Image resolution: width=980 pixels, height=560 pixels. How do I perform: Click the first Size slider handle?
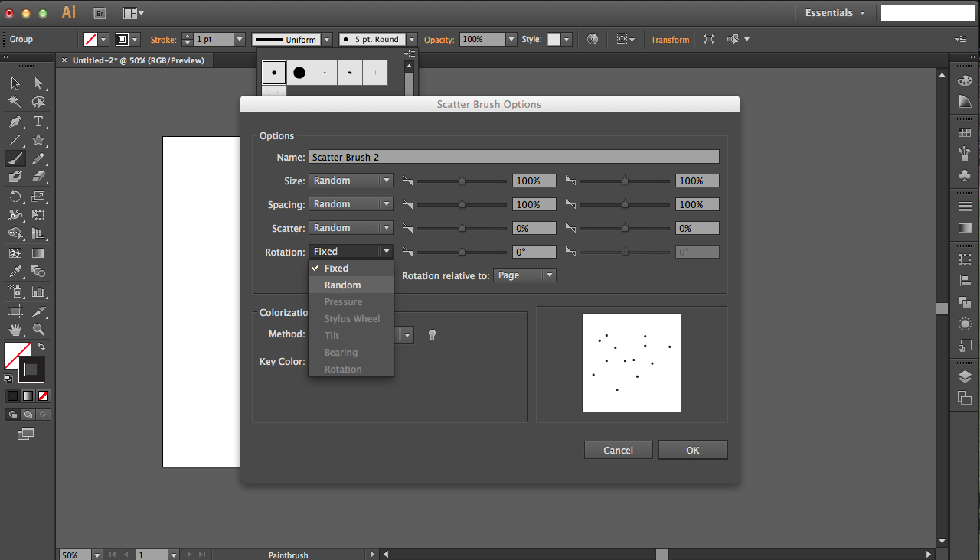[462, 181]
